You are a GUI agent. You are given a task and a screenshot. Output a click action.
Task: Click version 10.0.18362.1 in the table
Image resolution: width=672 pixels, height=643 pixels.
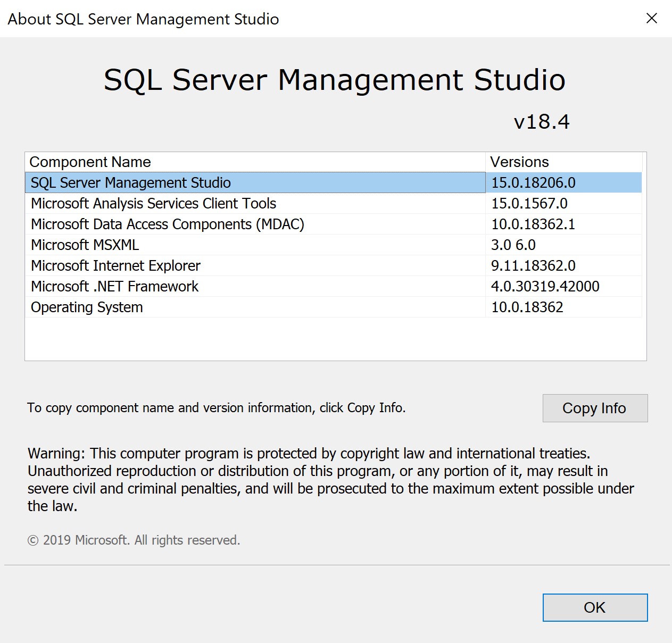(x=534, y=224)
